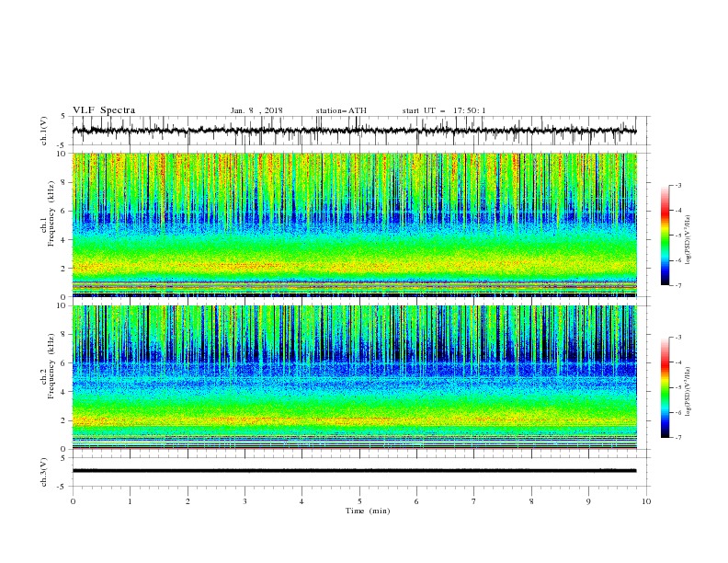The image size is (728, 563).
Task: Click the "4" frequency tick of ch.1 spectrogram
Action: tap(63, 240)
